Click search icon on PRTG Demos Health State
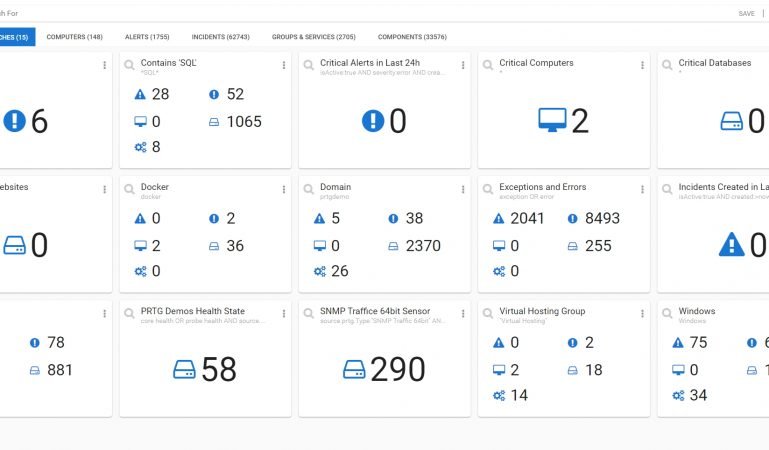 [129, 313]
